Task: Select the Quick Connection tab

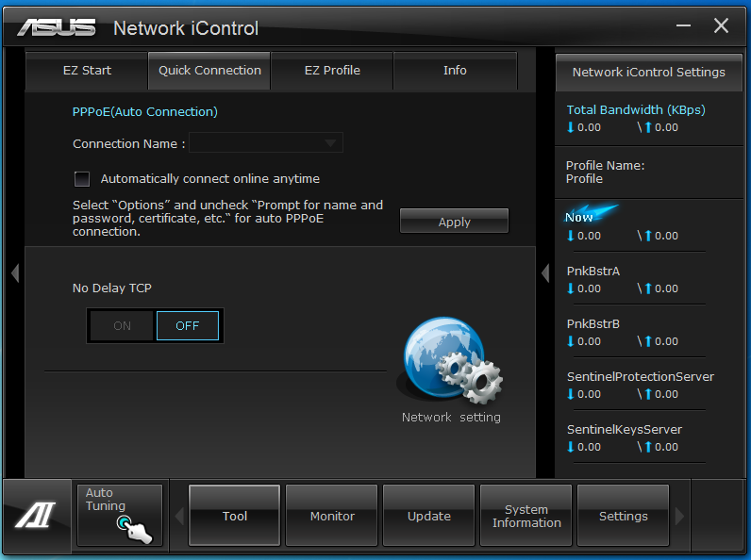Action: 209,71
